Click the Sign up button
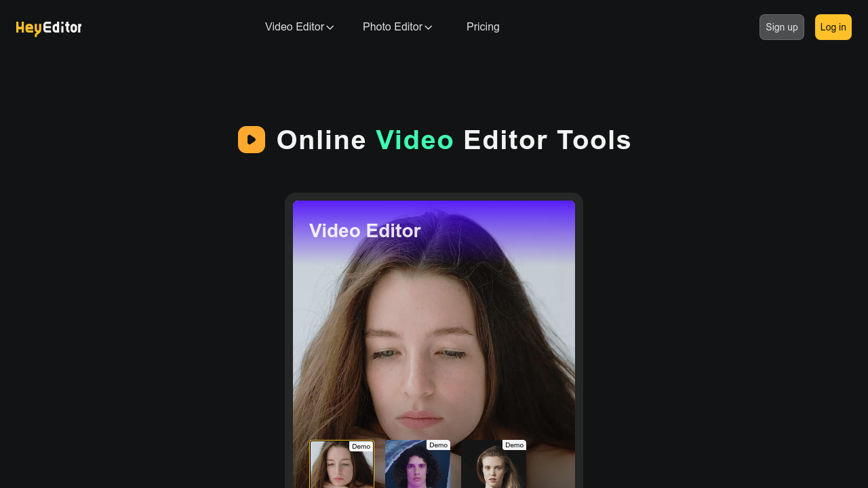This screenshot has height=488, width=868. 781,27
